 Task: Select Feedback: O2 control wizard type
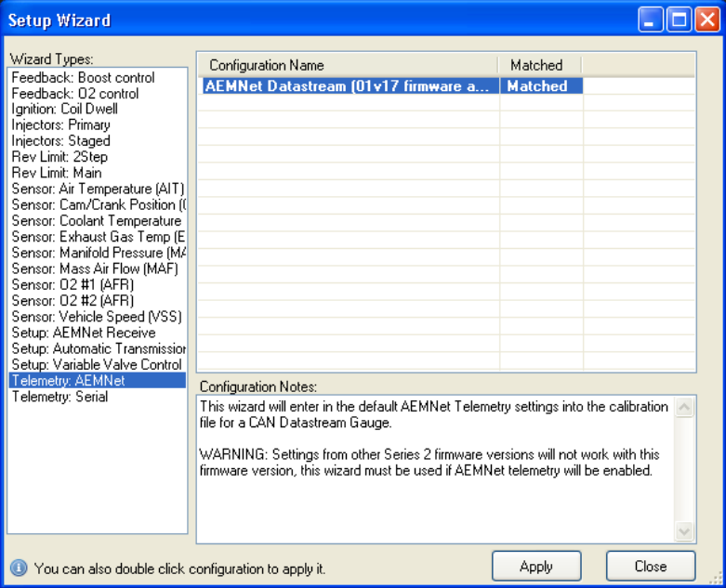coord(75,94)
